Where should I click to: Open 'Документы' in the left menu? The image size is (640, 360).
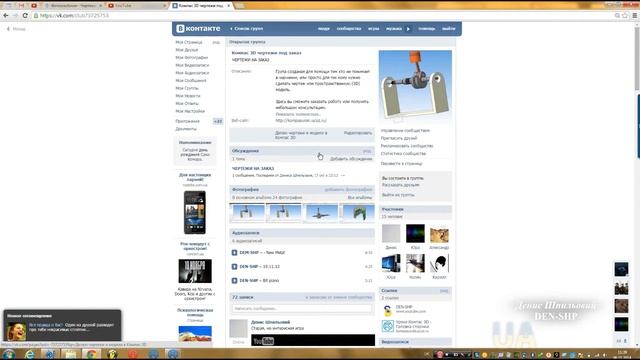click(x=186, y=129)
